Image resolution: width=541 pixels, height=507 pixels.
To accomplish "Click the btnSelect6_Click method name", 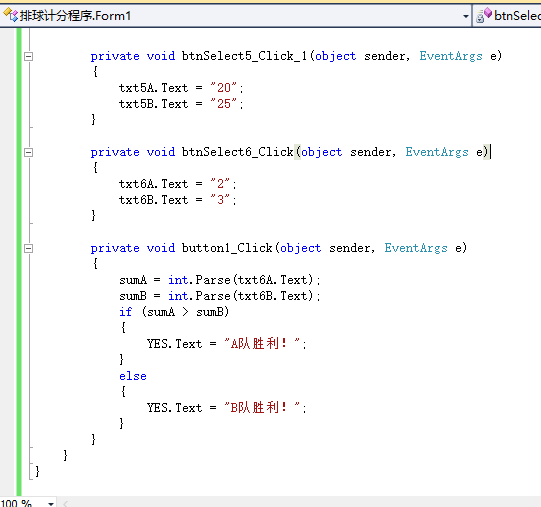I will point(237,152).
